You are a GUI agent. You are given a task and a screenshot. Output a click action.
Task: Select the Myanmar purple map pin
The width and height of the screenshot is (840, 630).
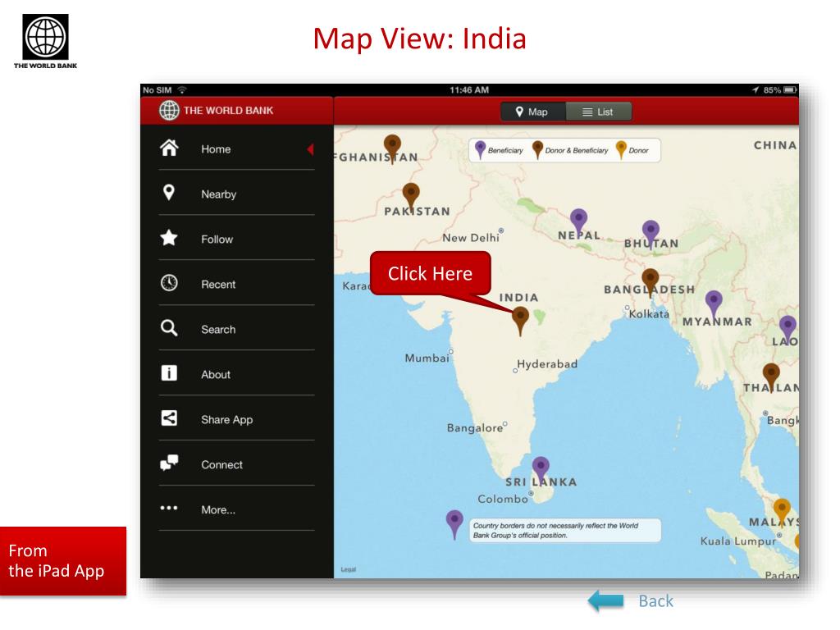pos(714,304)
